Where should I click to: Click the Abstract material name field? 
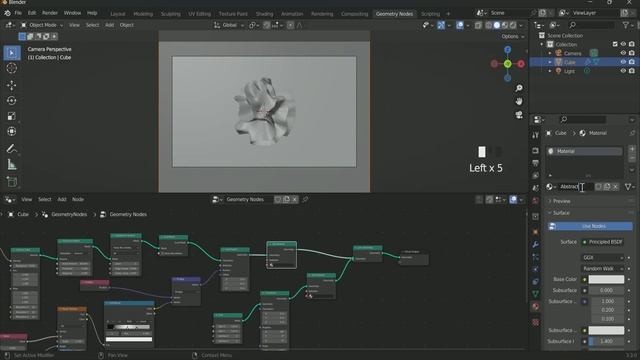coord(576,187)
